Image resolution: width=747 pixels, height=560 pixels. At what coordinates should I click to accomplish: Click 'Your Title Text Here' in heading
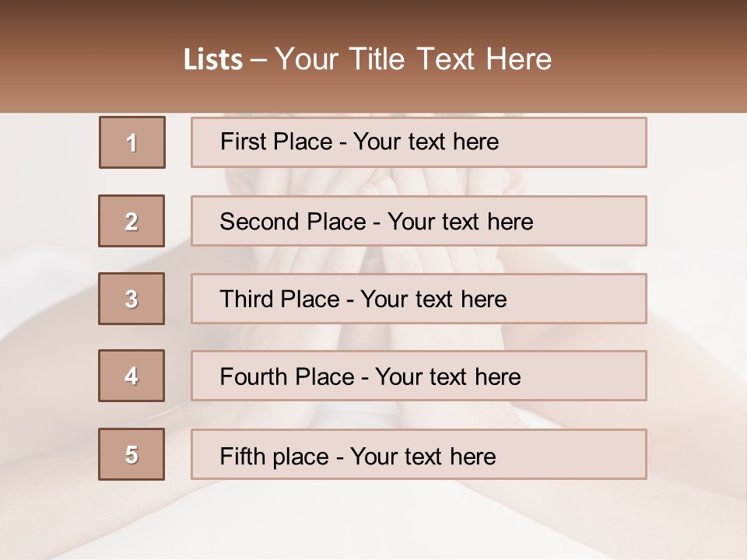point(412,59)
